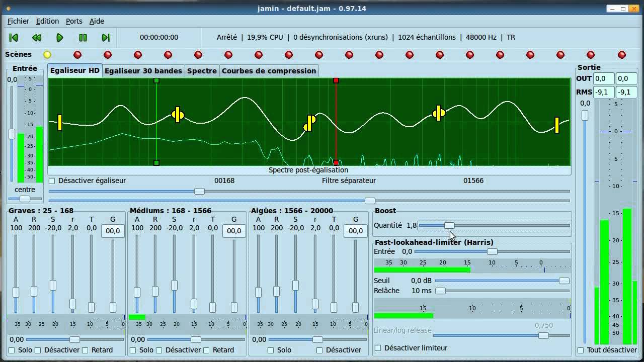Click the Médiums G 00,0 value field

click(234, 231)
